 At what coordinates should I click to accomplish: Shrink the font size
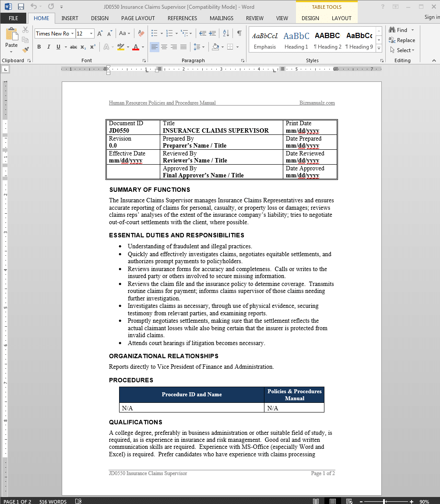click(109, 33)
